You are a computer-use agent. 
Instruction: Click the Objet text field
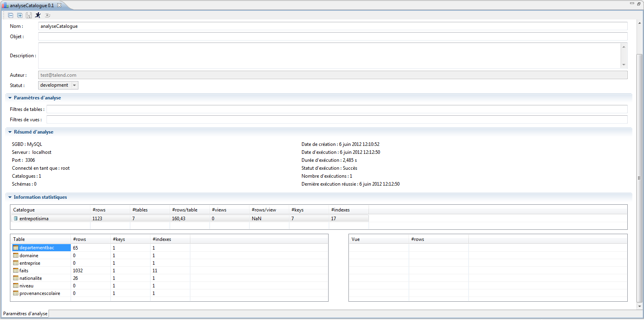tap(333, 37)
